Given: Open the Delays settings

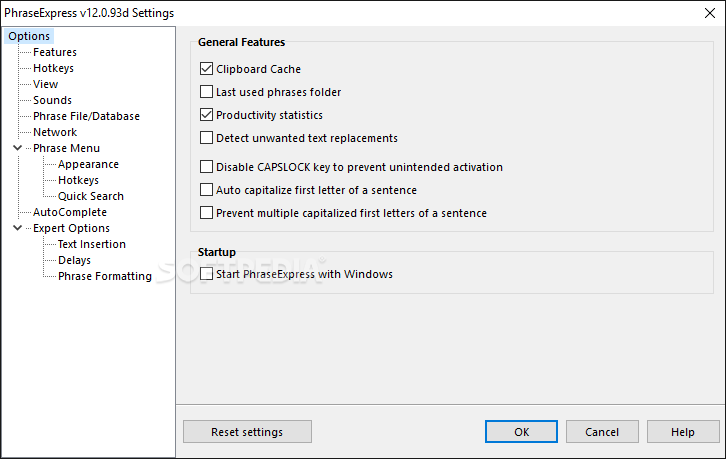Looking at the screenshot, I should click(74, 260).
